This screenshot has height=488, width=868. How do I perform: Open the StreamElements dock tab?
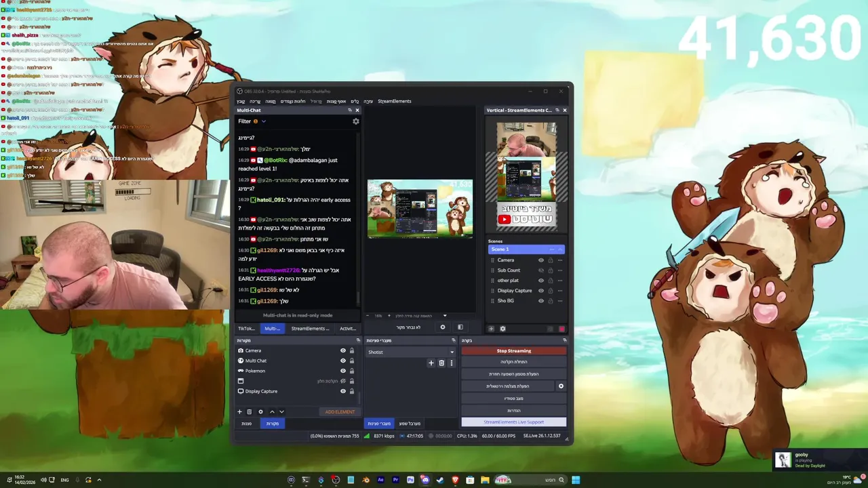click(x=310, y=329)
